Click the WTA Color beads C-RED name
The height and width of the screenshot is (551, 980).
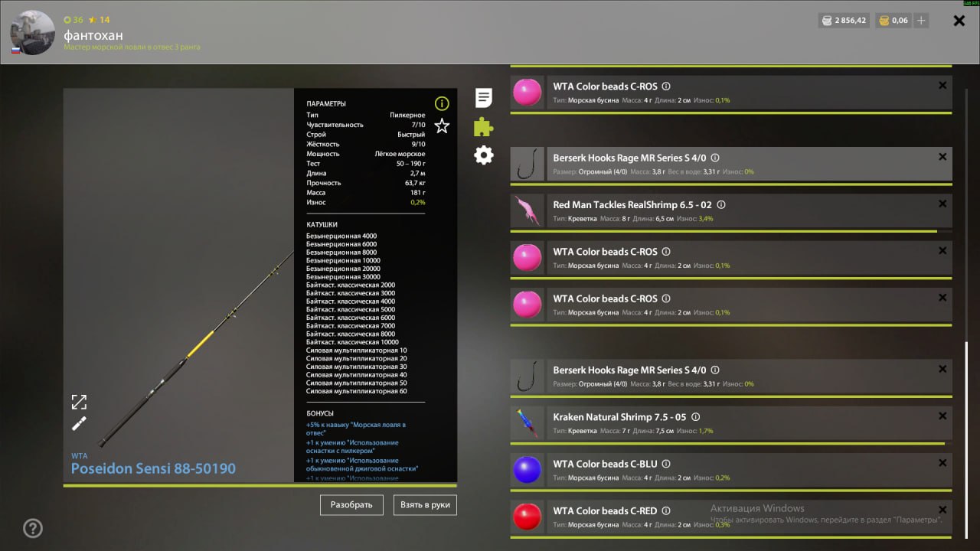(605, 510)
